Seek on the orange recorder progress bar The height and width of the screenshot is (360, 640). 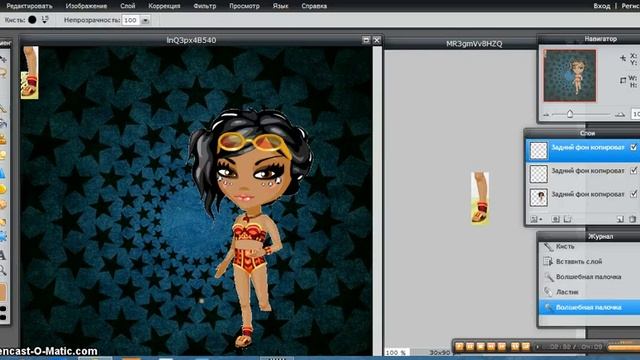coord(623,347)
